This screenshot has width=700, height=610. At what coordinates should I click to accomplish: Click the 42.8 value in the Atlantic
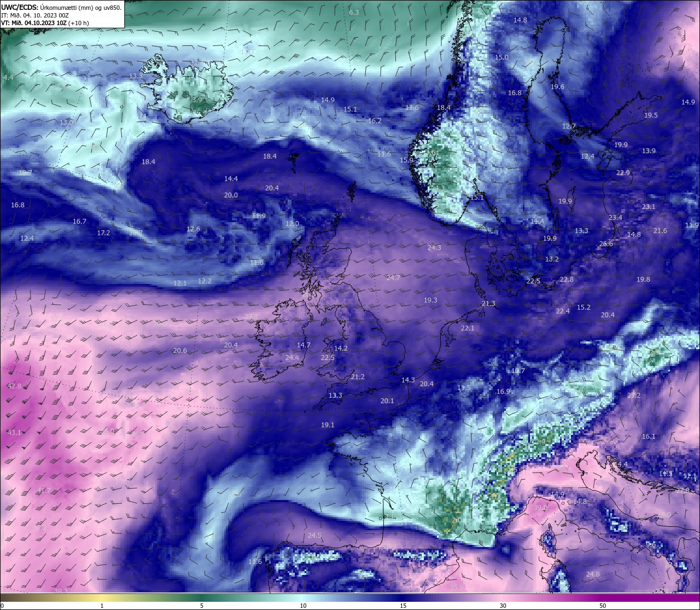pyautogui.click(x=14, y=386)
